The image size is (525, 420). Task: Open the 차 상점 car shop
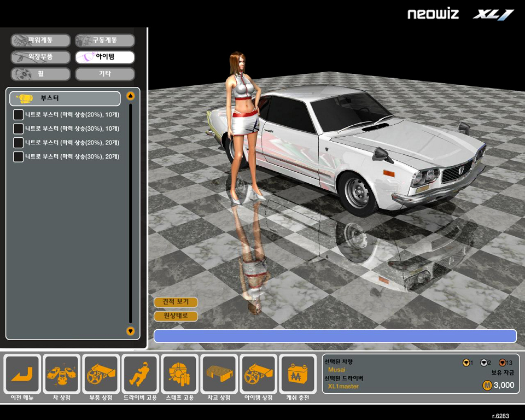tap(62, 375)
